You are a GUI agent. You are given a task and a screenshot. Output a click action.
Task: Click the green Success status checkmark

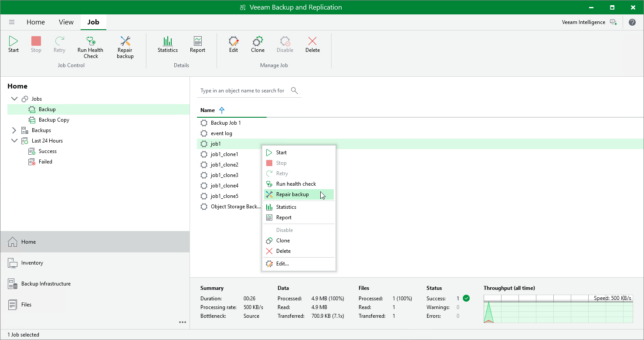click(466, 299)
